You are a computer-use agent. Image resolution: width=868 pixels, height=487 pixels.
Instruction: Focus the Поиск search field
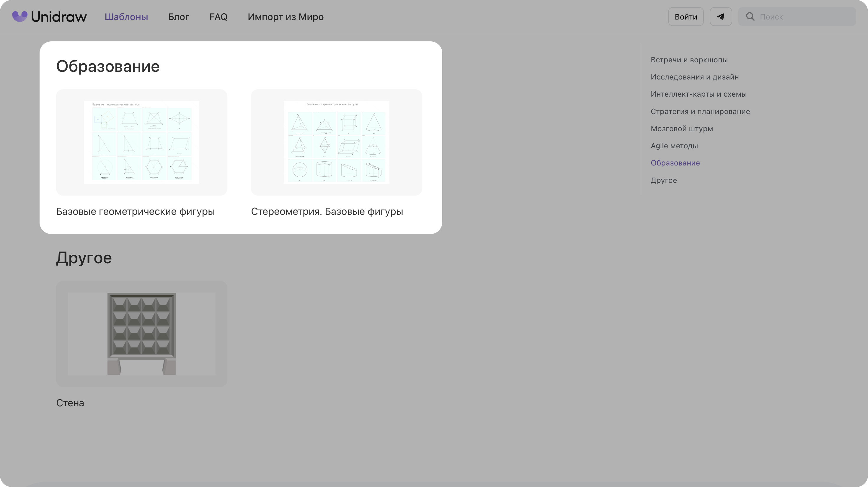click(x=805, y=17)
